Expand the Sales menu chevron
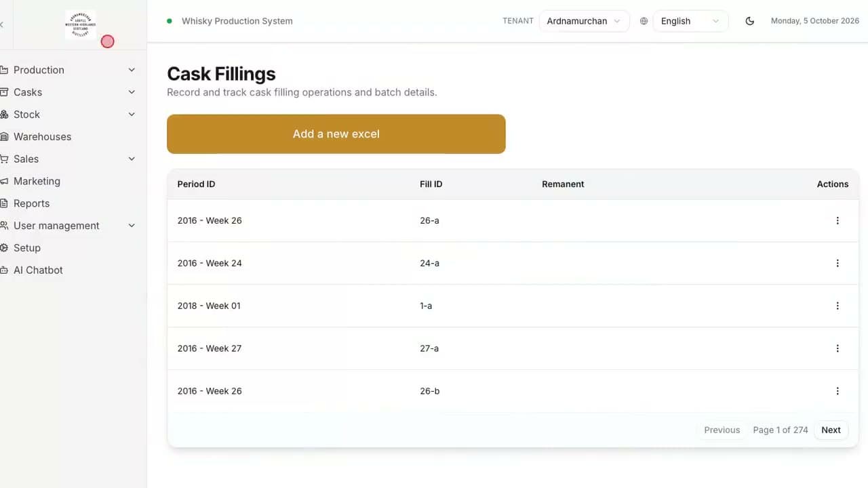868x488 pixels. click(132, 159)
